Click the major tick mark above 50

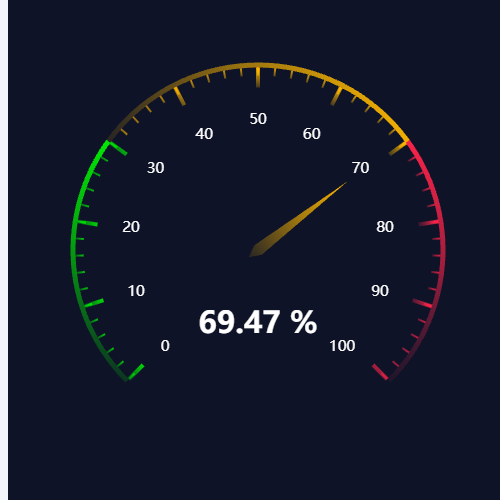[258, 77]
